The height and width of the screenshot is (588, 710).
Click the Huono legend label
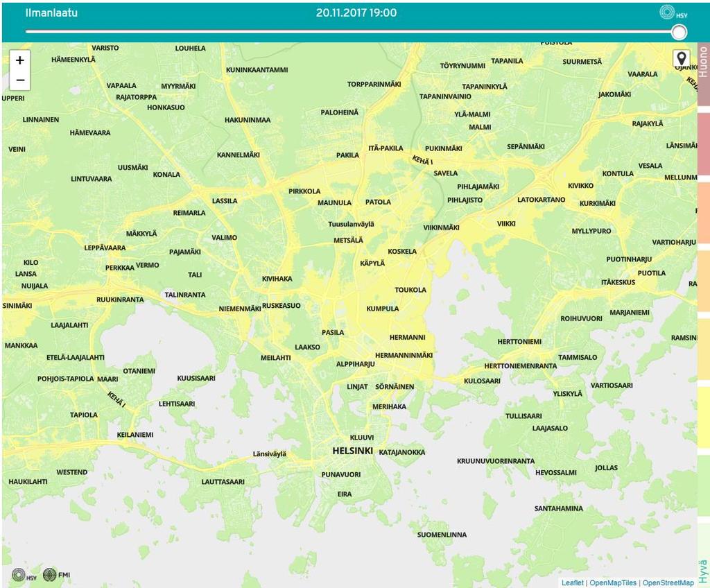pos(704,62)
